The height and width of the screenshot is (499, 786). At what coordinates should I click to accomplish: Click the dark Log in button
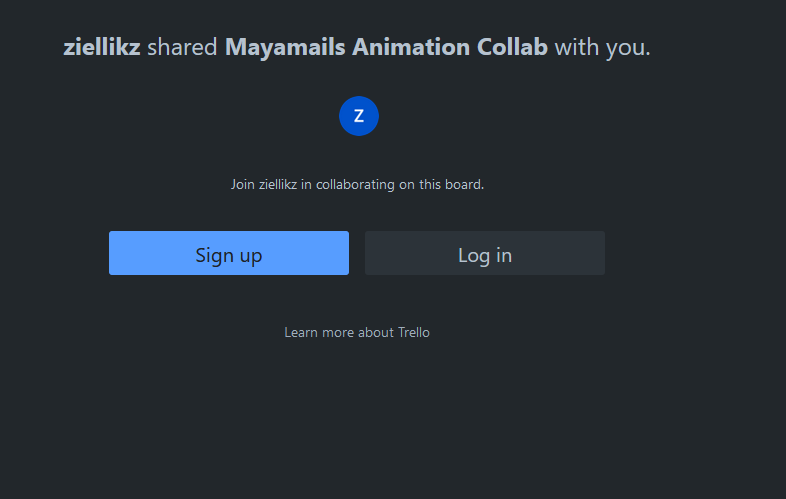pos(484,254)
